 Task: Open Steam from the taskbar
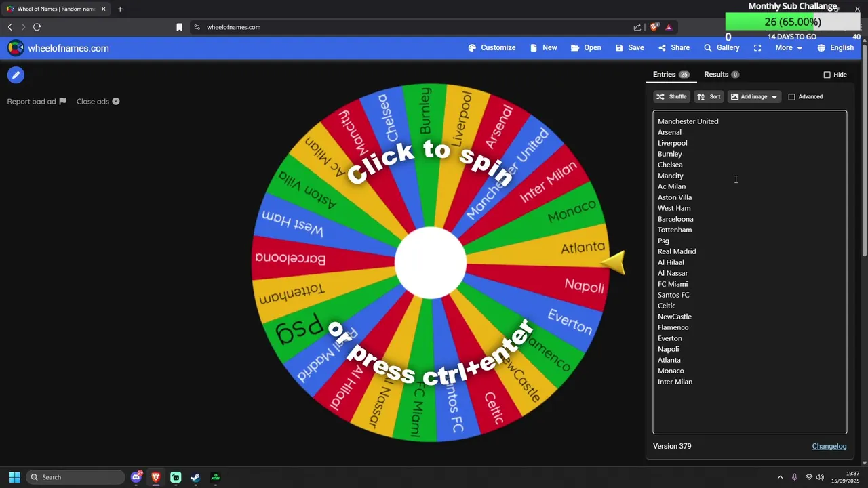tap(195, 477)
